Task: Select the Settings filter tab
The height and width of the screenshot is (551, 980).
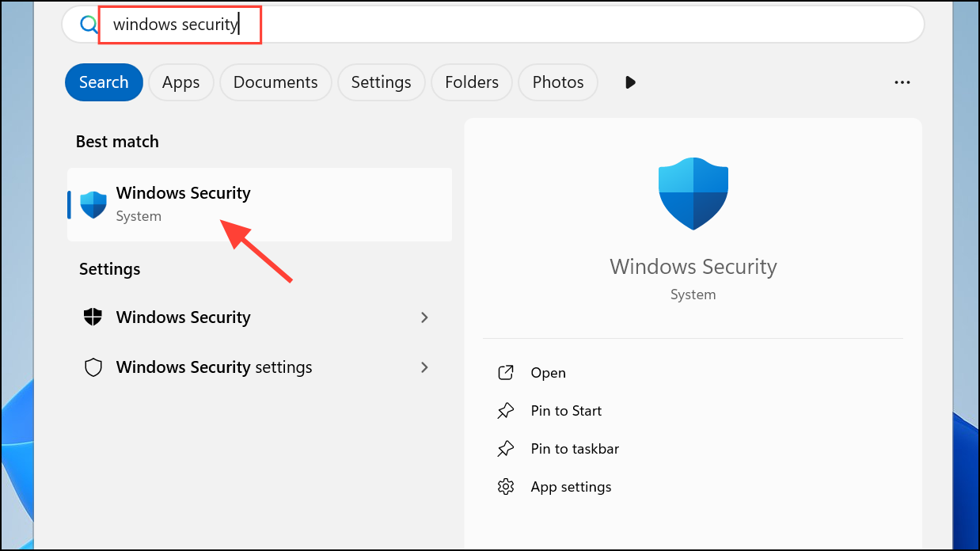Action: pyautogui.click(x=381, y=82)
